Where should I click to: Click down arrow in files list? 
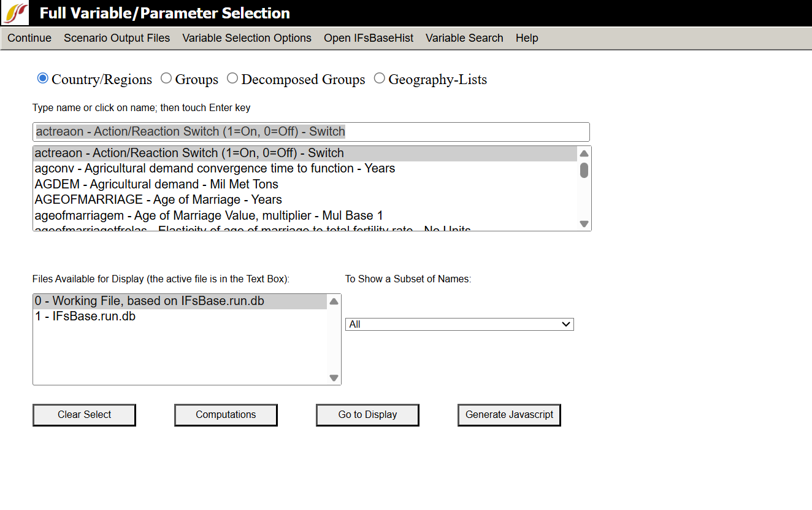(x=334, y=378)
